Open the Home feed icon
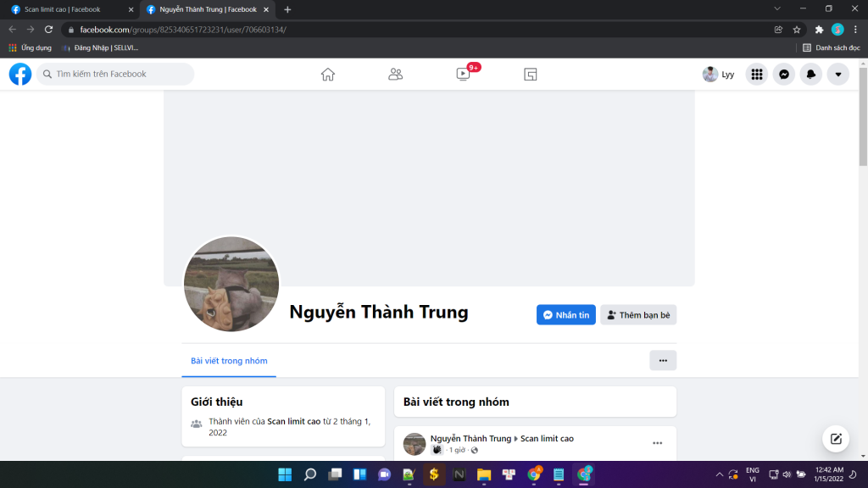Viewport: 868px width, 488px height. (x=328, y=75)
